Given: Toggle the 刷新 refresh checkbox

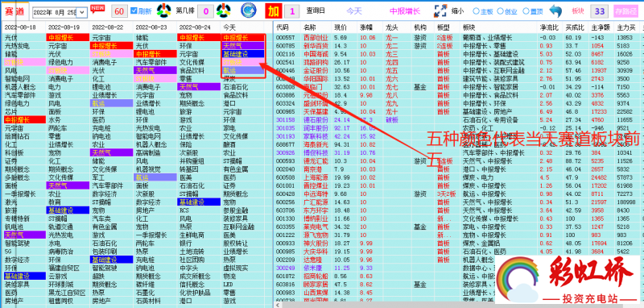Looking at the screenshot, I should coord(134,10).
